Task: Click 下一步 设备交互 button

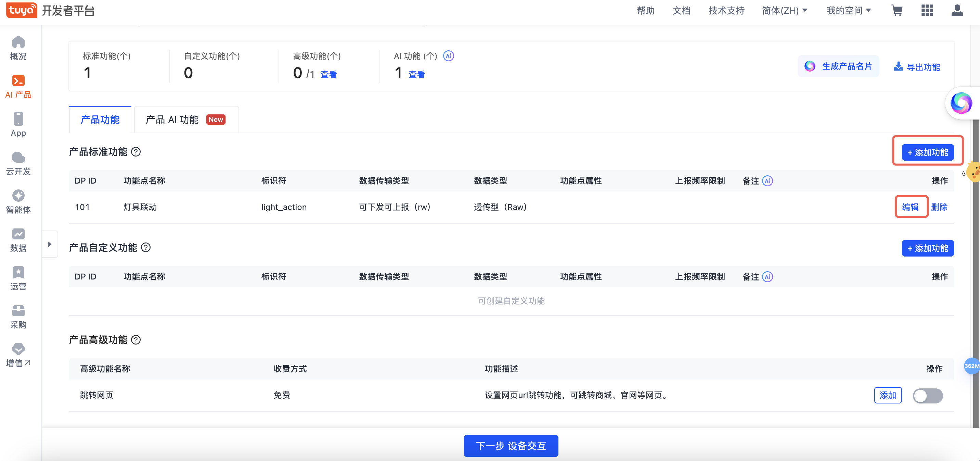Action: pos(511,446)
